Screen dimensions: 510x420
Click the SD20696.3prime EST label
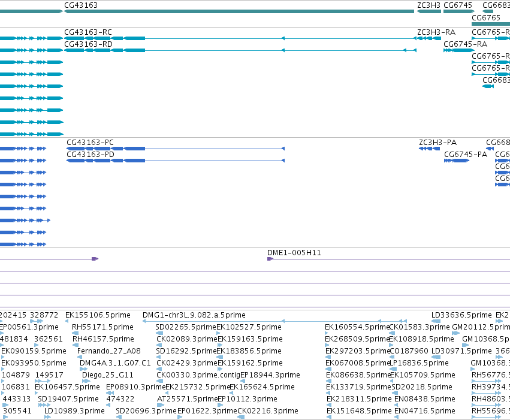tap(146, 411)
